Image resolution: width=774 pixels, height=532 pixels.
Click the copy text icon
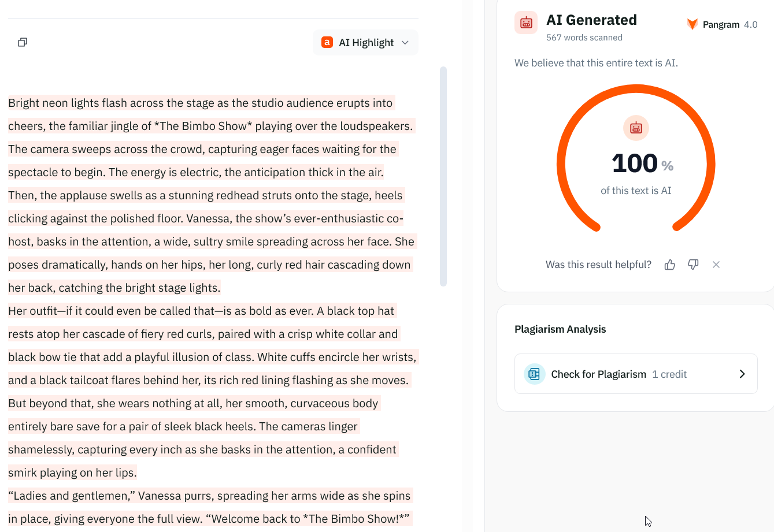click(23, 42)
